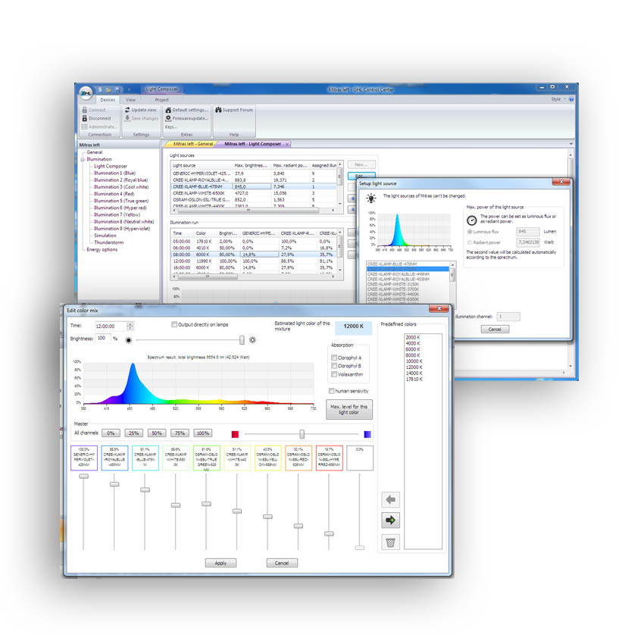Click the Disconnect lock icon in ribbon
Image resolution: width=644 pixels, height=644 pixels.
[84, 118]
